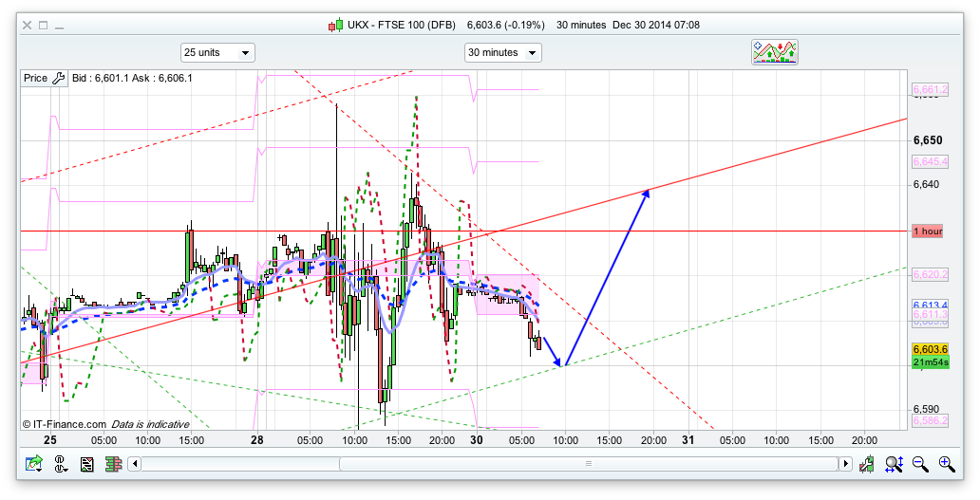Screen dimensions: 980x500
Task: Open the chart properties list icon
Action: pyautogui.click(x=86, y=464)
